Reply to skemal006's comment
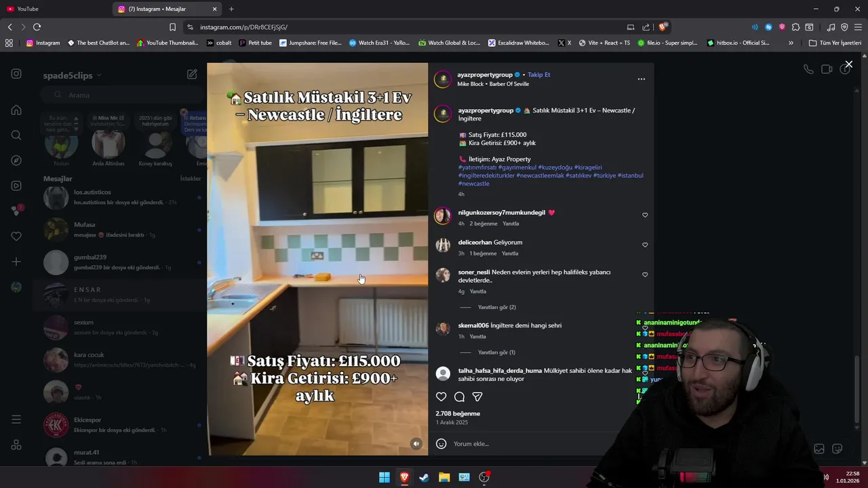This screenshot has width=868, height=488. tap(478, 337)
